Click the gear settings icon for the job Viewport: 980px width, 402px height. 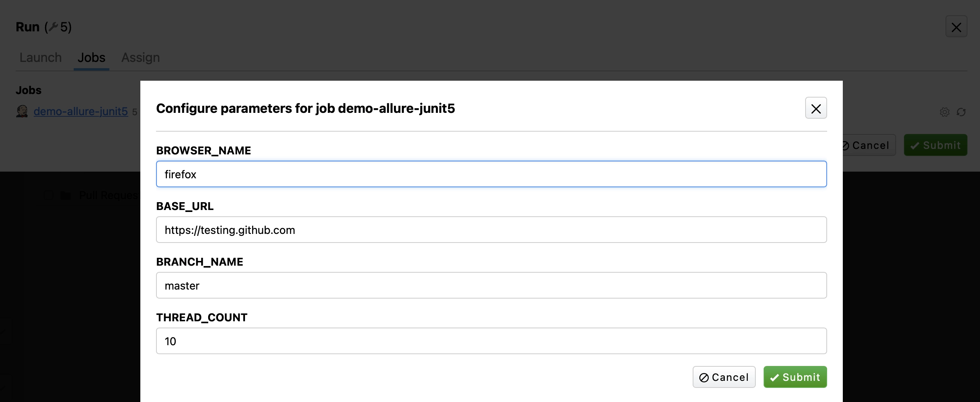click(x=945, y=112)
